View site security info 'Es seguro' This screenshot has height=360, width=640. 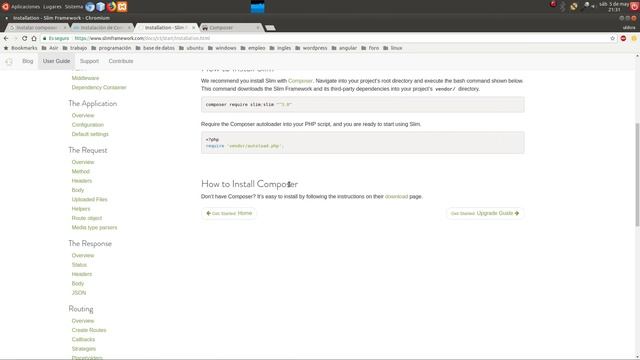pyautogui.click(x=56, y=38)
